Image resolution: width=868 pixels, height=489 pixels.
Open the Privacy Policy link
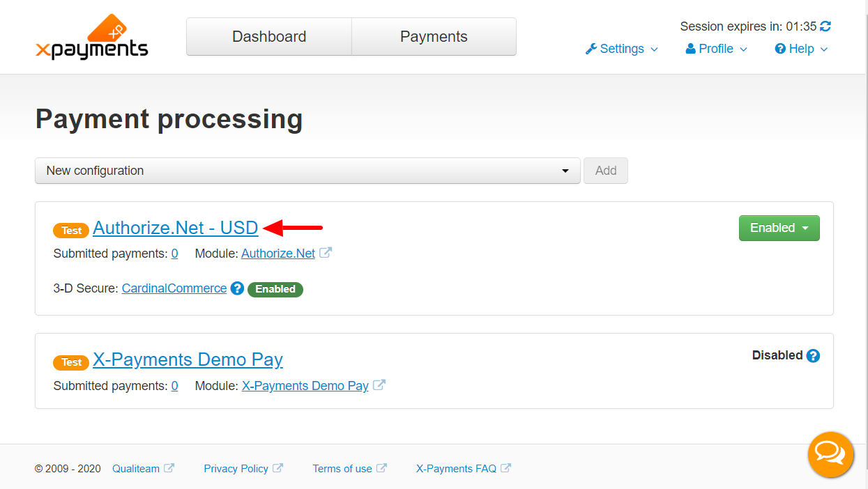tap(236, 469)
